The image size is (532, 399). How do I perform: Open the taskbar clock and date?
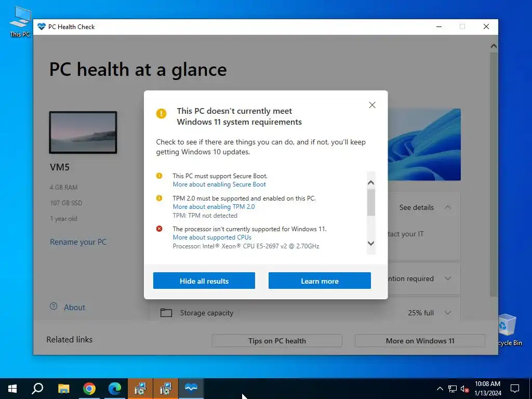[487, 389]
